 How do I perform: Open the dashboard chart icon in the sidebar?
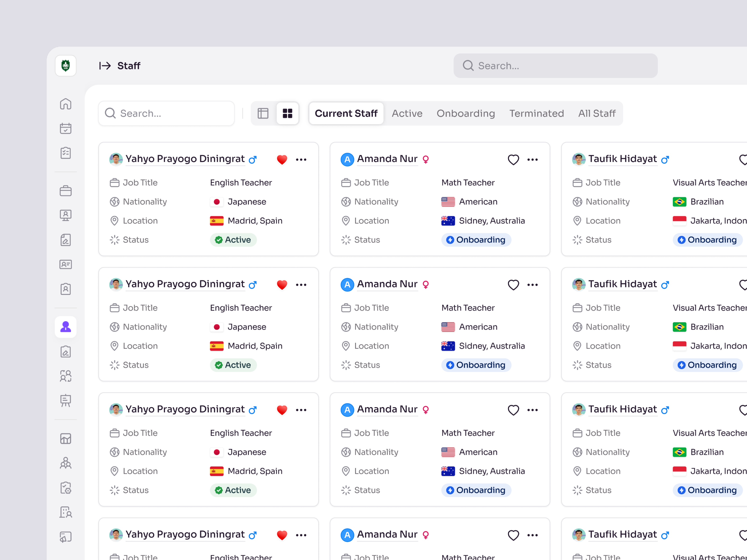point(66,439)
